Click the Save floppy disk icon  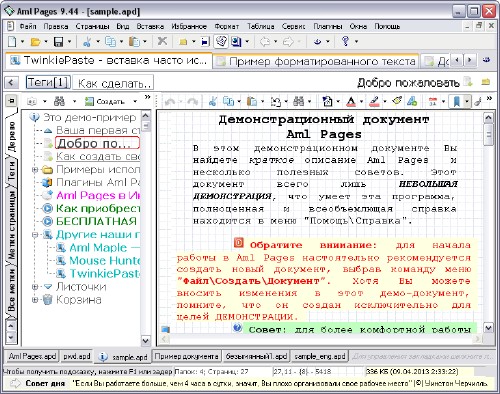tap(59, 42)
